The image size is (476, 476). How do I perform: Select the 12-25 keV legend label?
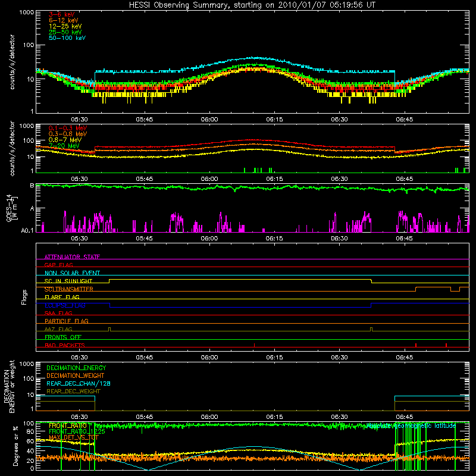click(x=65, y=26)
